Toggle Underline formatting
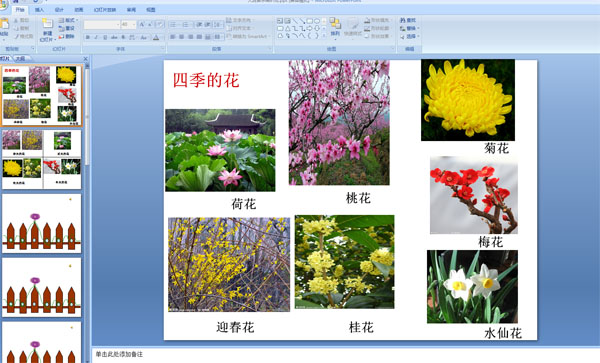 click(105, 37)
